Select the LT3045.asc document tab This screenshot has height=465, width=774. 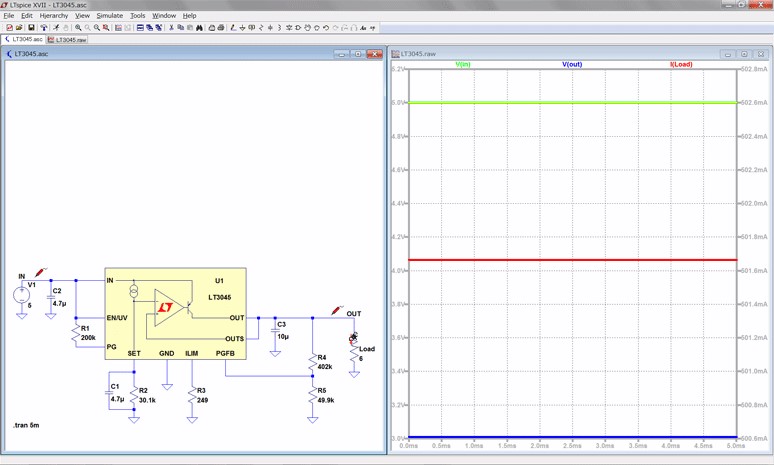(x=25, y=40)
